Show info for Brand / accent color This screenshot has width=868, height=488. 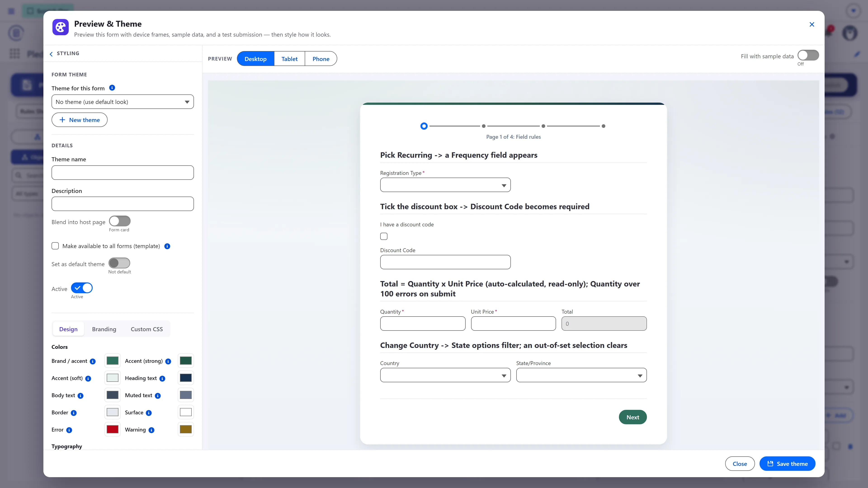93,361
